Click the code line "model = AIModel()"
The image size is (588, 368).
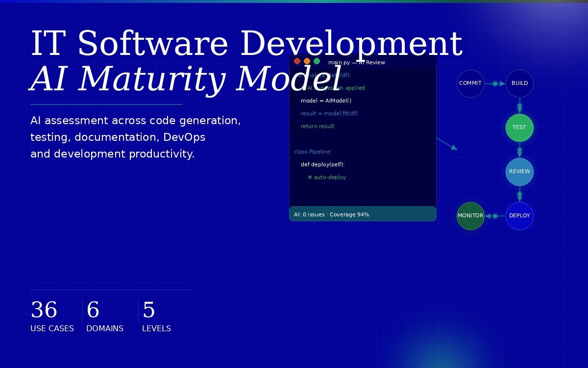(x=326, y=101)
